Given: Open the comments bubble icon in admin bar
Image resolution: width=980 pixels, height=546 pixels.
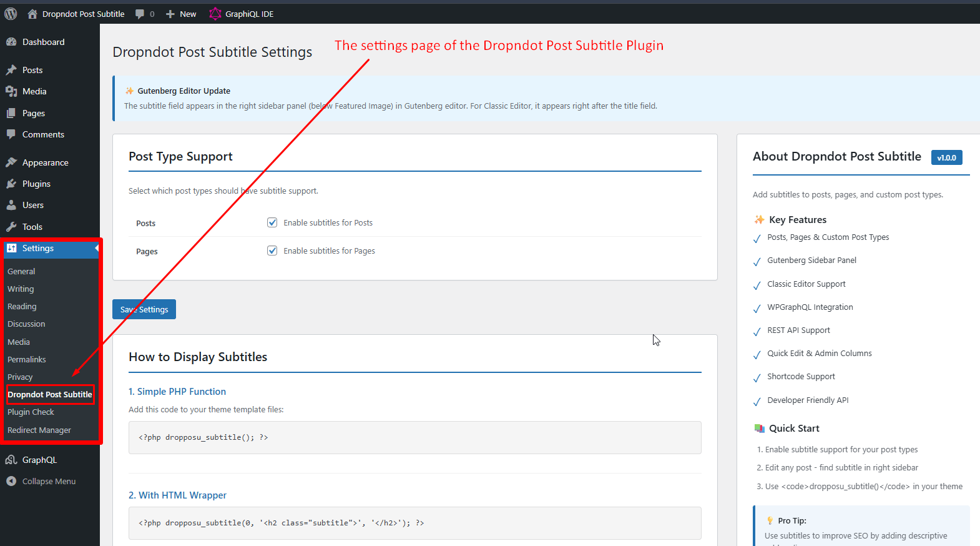Looking at the screenshot, I should (x=140, y=14).
